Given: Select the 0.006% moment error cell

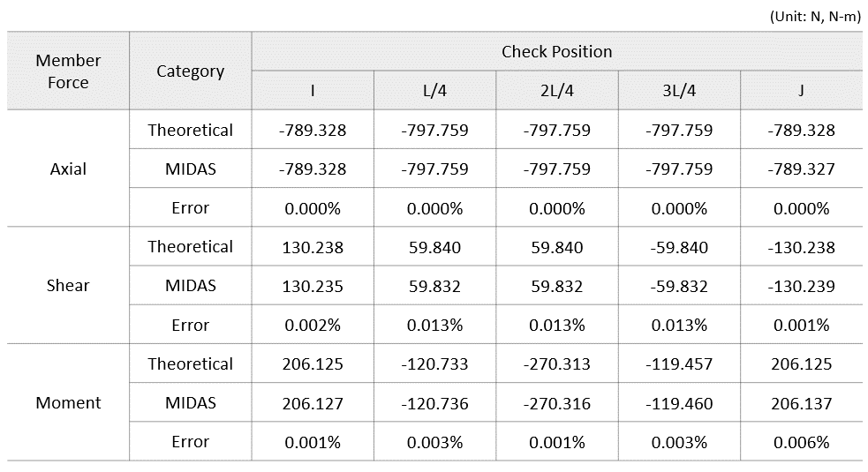Looking at the screenshot, I should [801, 442].
